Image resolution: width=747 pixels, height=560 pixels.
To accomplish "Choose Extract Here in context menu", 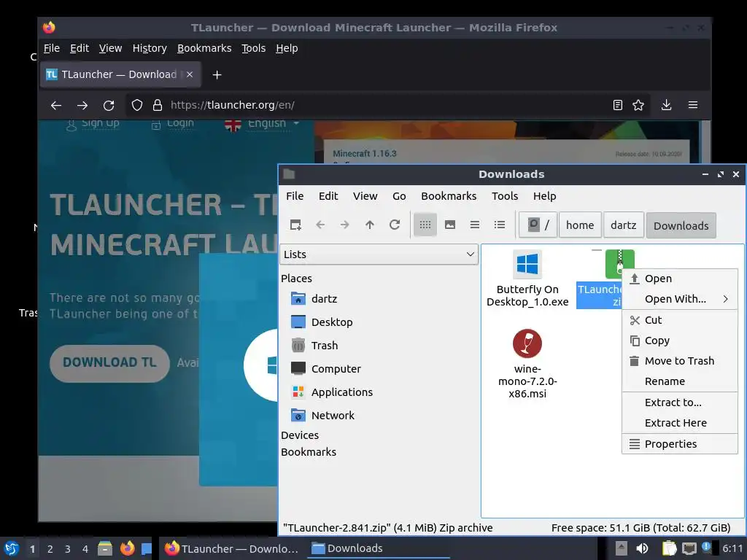I will (680, 423).
